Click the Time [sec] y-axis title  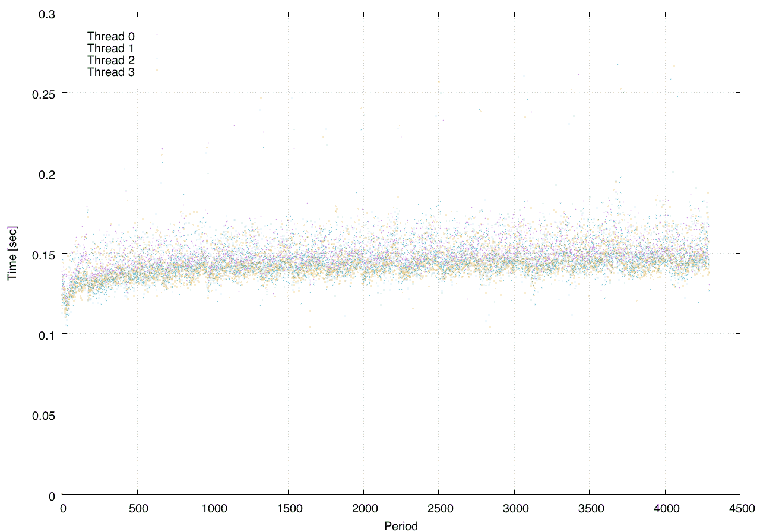coord(12,254)
